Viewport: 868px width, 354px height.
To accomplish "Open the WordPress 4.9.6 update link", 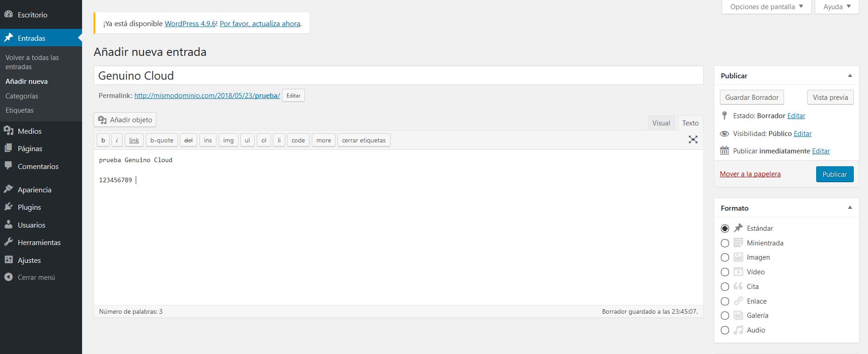I will 190,23.
